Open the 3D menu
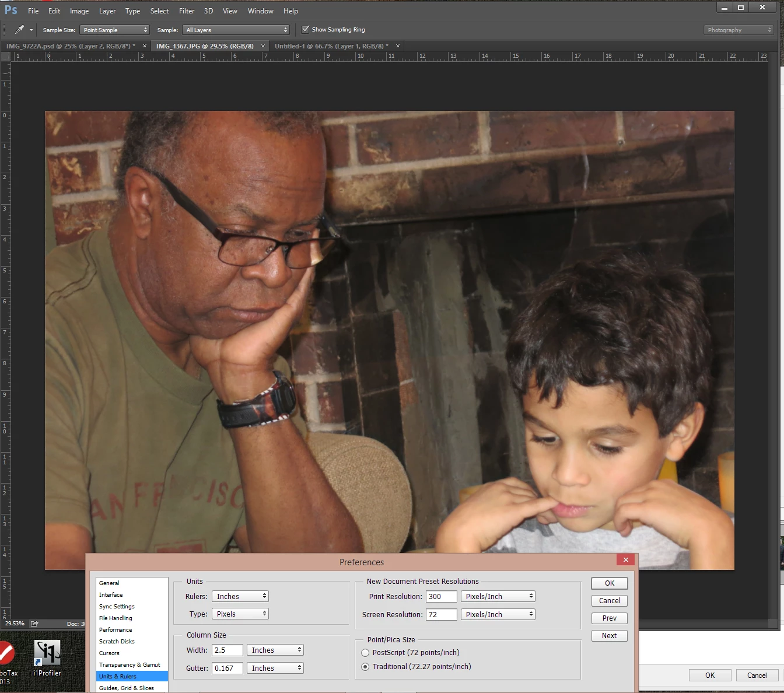This screenshot has height=693, width=784. click(x=208, y=11)
